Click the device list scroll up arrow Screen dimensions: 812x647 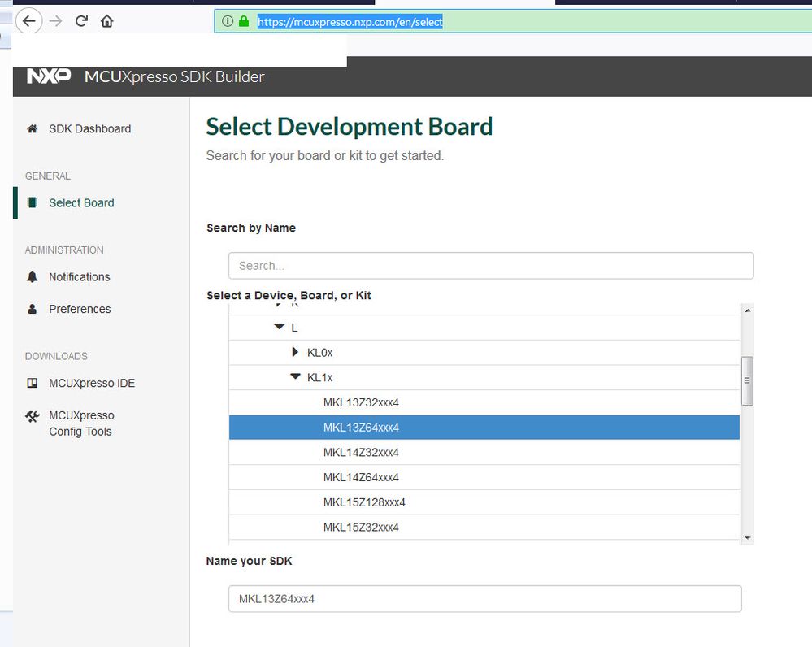(x=747, y=310)
